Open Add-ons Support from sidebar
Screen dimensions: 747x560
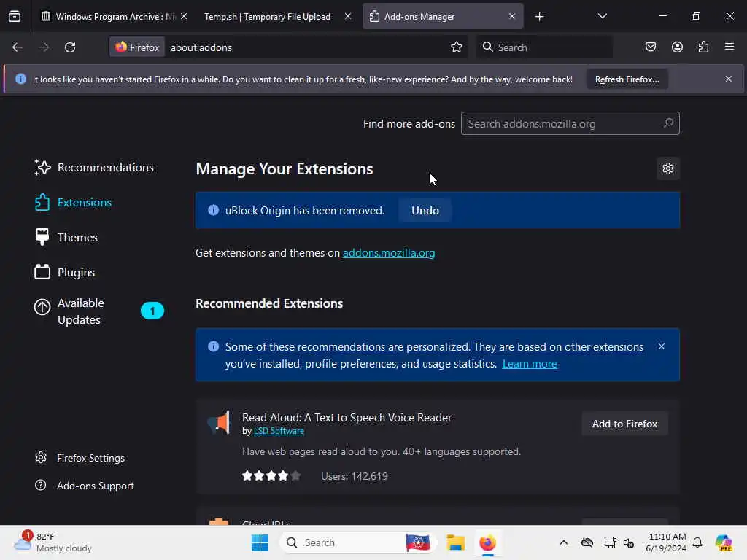tap(85, 485)
